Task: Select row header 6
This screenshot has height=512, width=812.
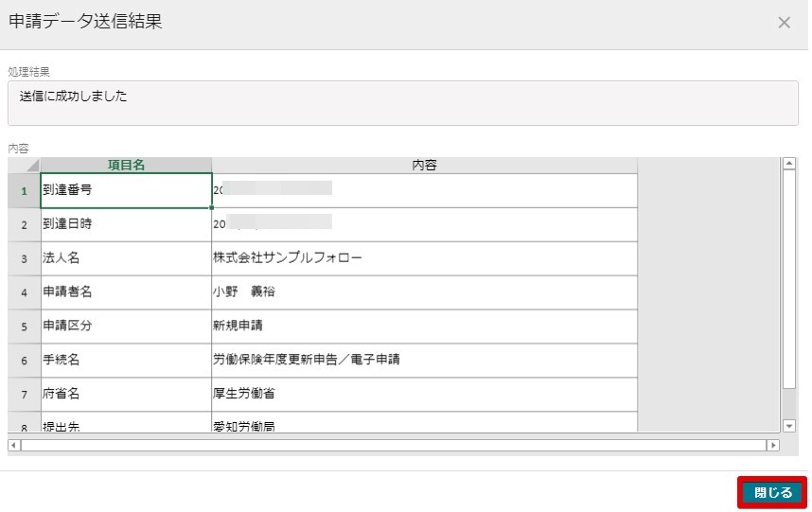Action: point(25,361)
